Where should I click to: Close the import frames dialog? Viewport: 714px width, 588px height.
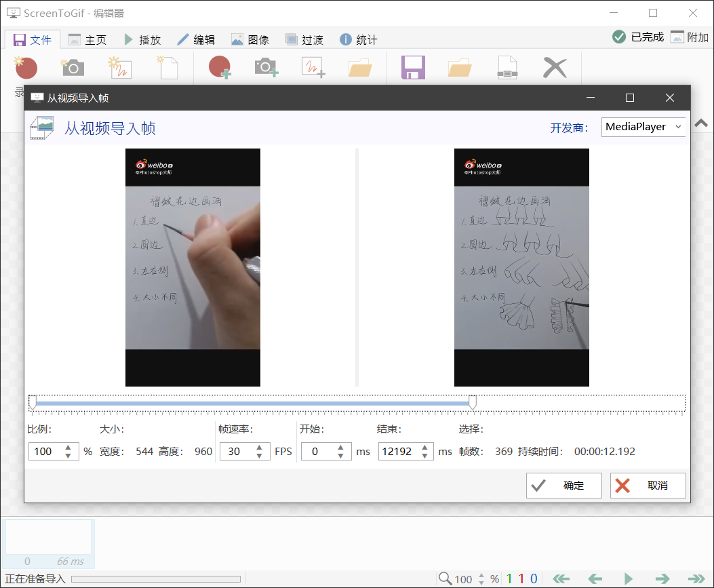670,98
